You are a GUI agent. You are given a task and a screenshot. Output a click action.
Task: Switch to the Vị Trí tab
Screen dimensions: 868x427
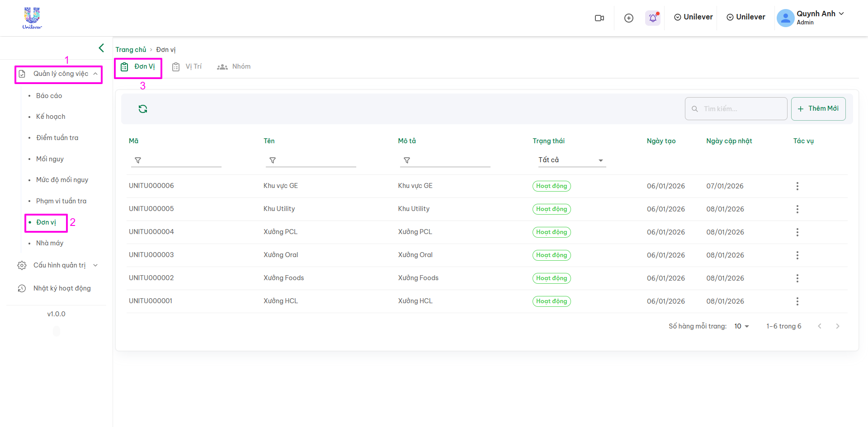187,67
